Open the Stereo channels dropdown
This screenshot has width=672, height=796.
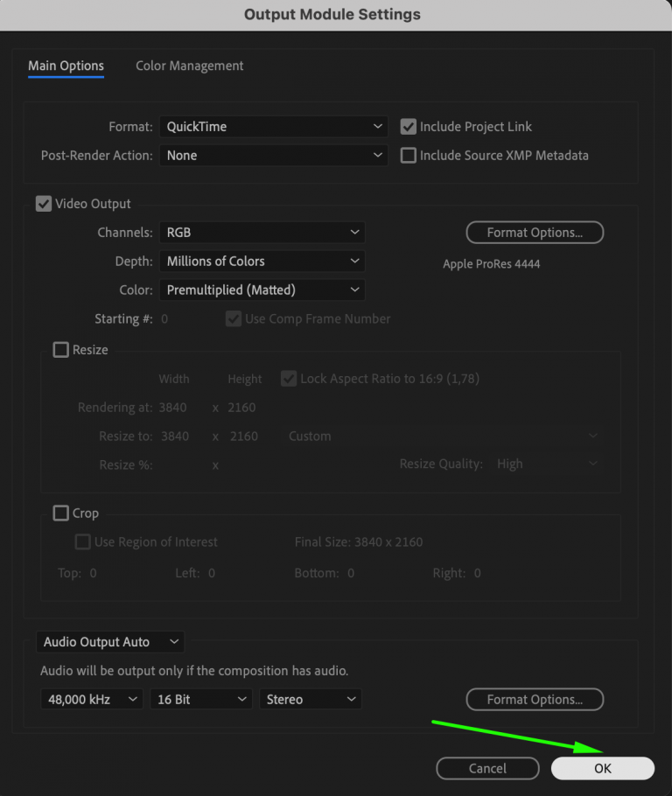(x=310, y=699)
